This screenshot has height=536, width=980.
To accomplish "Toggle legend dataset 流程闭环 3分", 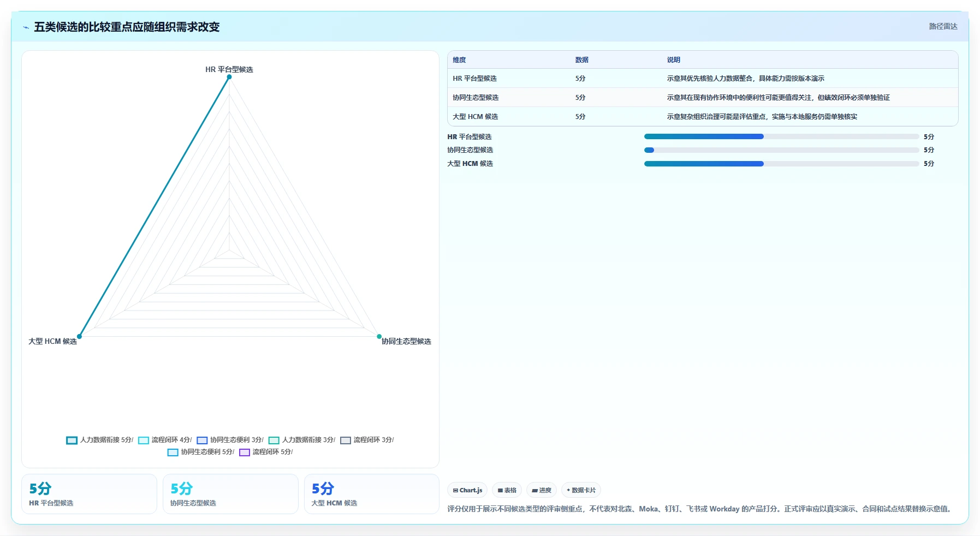I will [367, 440].
